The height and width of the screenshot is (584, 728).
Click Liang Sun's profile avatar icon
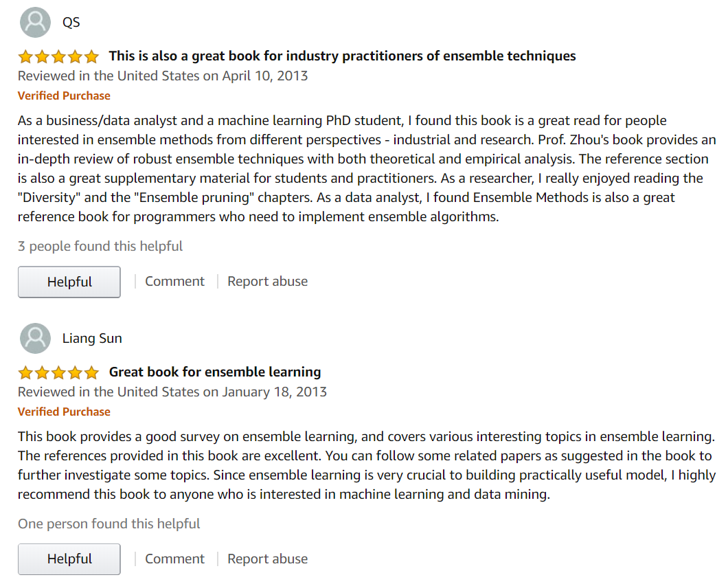tap(36, 338)
